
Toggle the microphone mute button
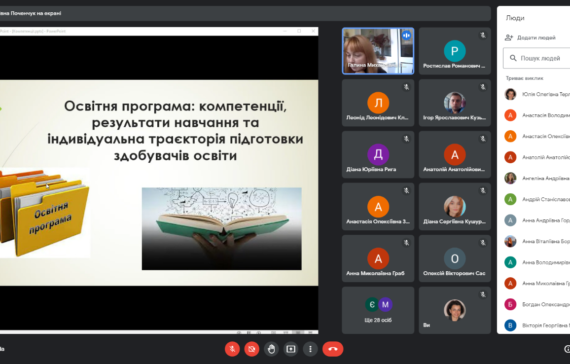coord(232,349)
